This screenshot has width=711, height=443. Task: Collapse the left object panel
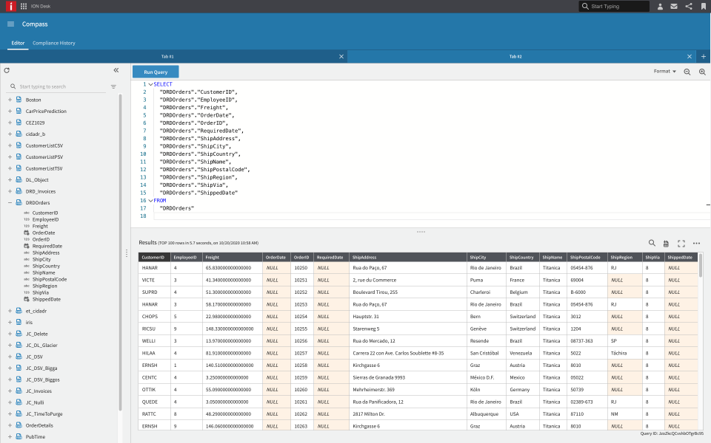click(x=116, y=71)
